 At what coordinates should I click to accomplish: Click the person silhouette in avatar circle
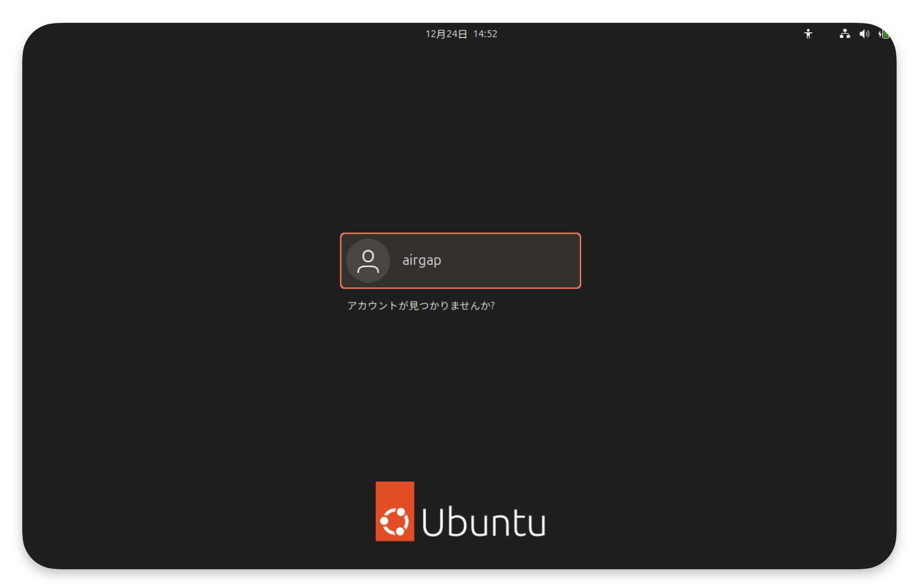(x=368, y=261)
